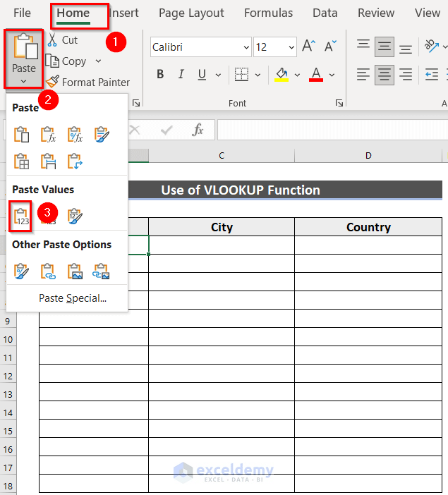448x495 pixels.
Task: Choose Paste Values 123 icon
Action: pyautogui.click(x=21, y=216)
